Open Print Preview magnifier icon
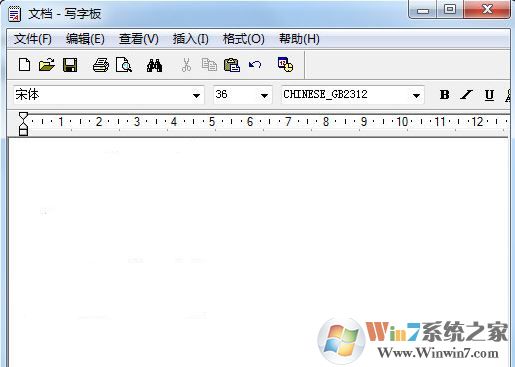The image size is (515, 367). pos(124,65)
